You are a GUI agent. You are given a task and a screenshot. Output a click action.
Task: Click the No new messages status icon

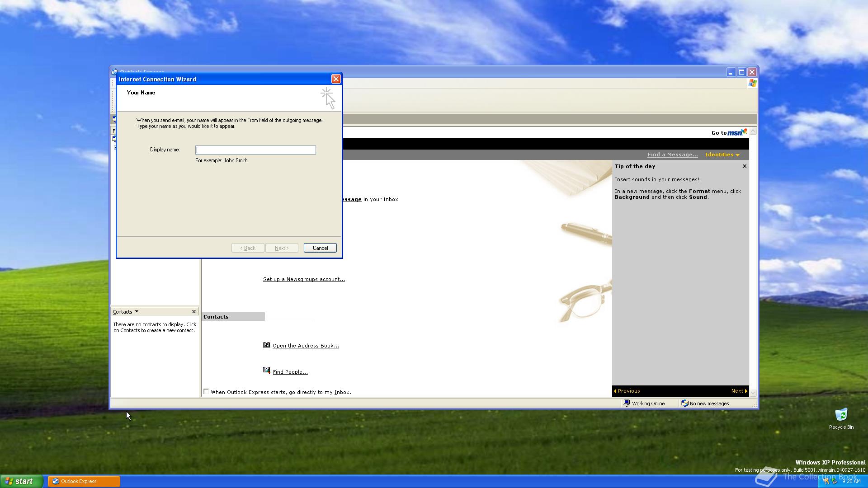684,403
